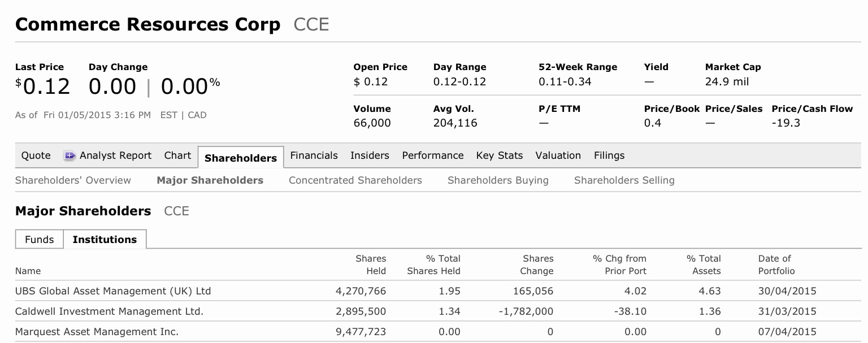
Task: Click the Analyst Report video icon
Action: click(x=70, y=155)
